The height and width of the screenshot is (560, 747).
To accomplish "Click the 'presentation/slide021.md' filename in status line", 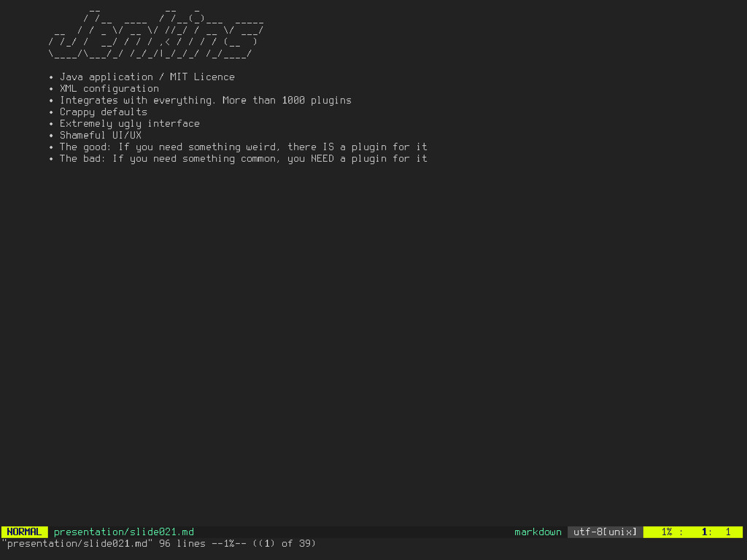I will (124, 532).
